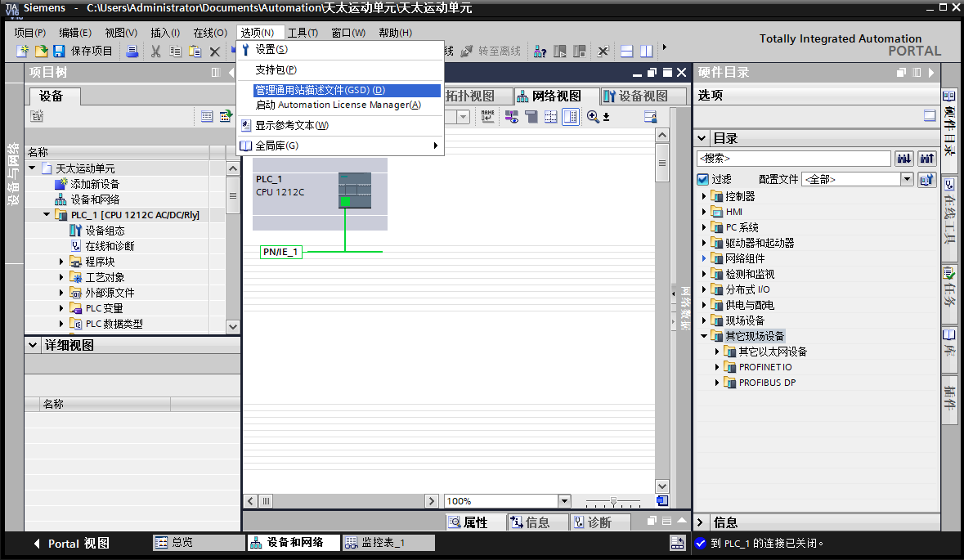
Task: Click the cross-reference X icon in toolbar
Action: click(603, 52)
